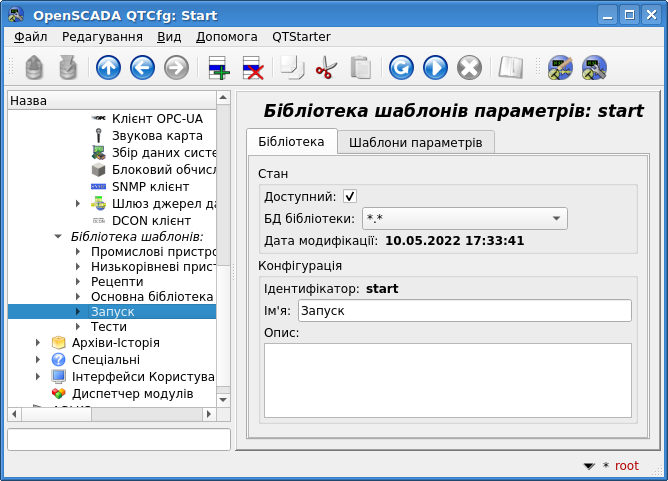Open the Допомога menu
Image resolution: width=668 pixels, height=481 pixels.
tap(227, 37)
